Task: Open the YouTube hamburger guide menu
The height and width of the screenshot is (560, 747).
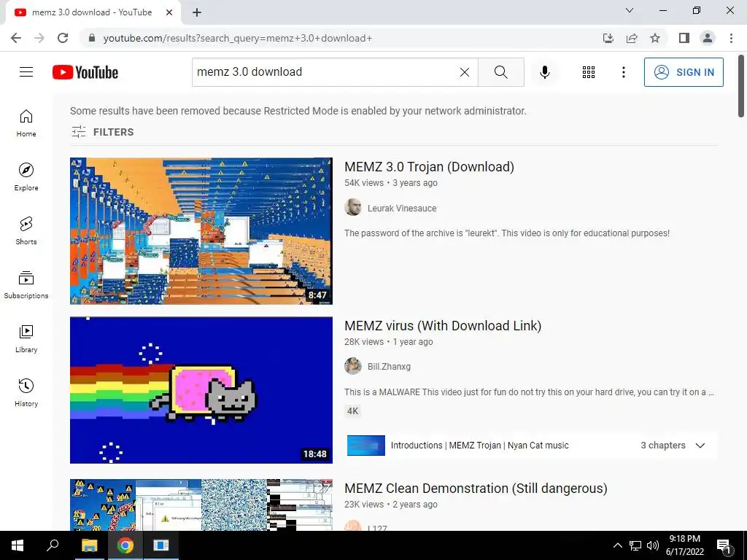Action: [26, 72]
